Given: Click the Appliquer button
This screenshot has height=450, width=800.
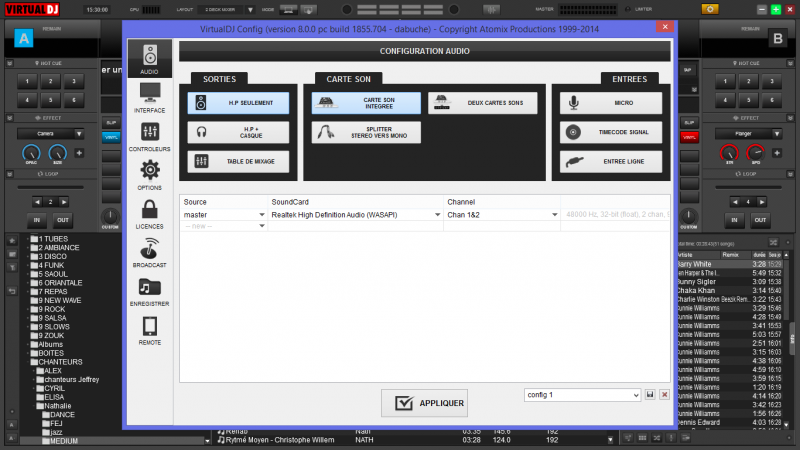Looking at the screenshot, I should [424, 403].
